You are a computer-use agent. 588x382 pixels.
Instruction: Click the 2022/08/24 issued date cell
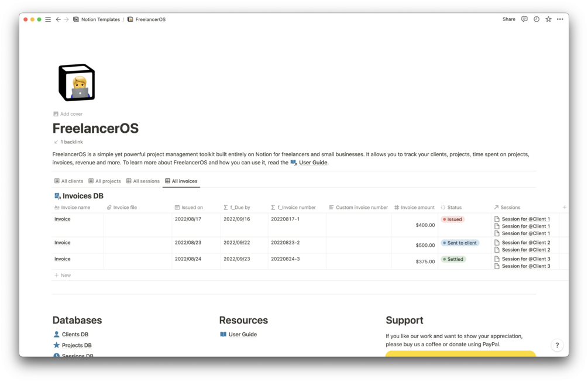(196, 261)
